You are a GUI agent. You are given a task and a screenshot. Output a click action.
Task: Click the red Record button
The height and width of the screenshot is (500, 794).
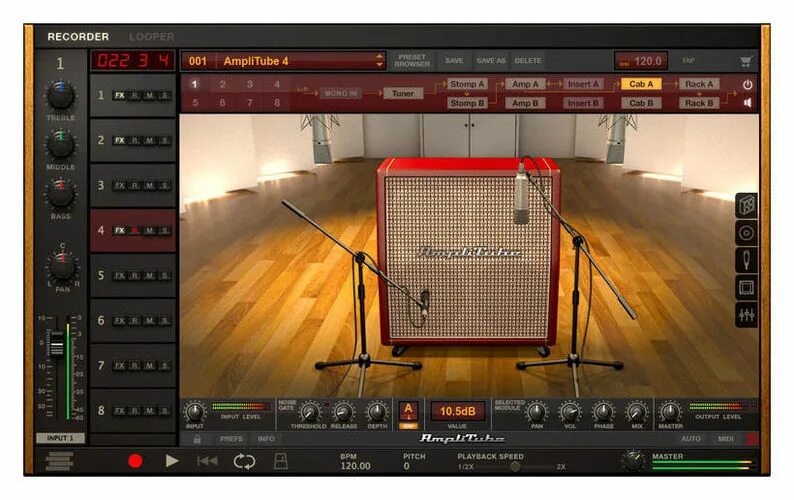[x=135, y=461]
